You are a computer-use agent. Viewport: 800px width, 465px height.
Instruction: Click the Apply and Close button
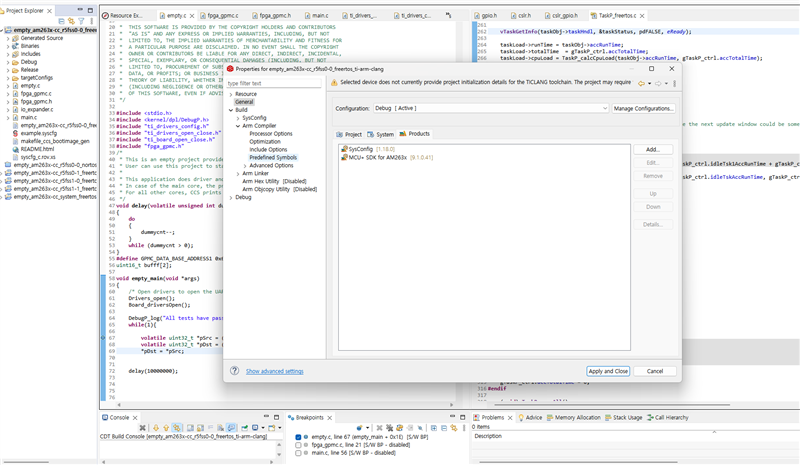click(608, 371)
